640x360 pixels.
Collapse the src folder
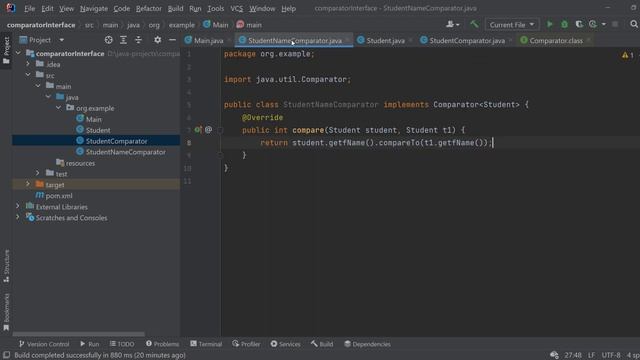pyautogui.click(x=28, y=75)
